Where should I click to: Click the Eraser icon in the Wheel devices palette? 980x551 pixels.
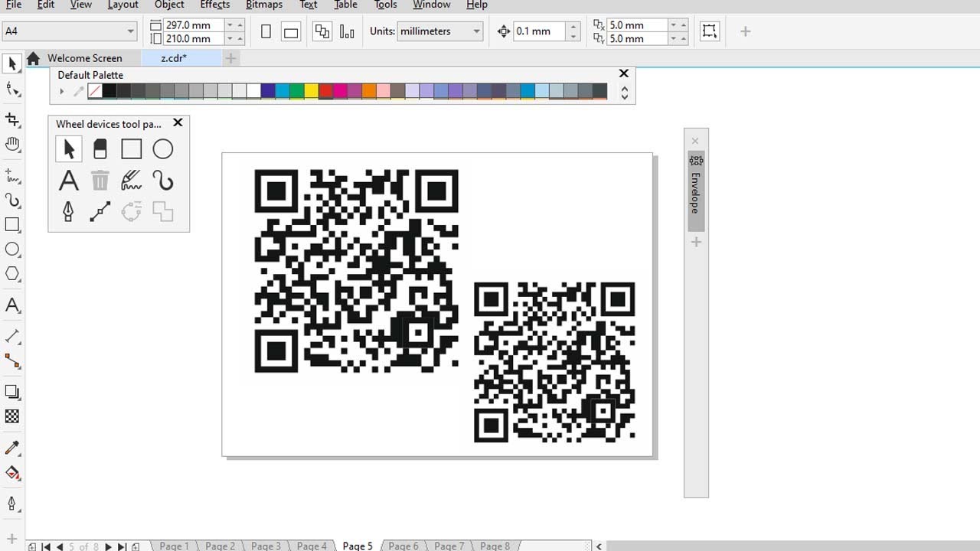[x=100, y=148]
